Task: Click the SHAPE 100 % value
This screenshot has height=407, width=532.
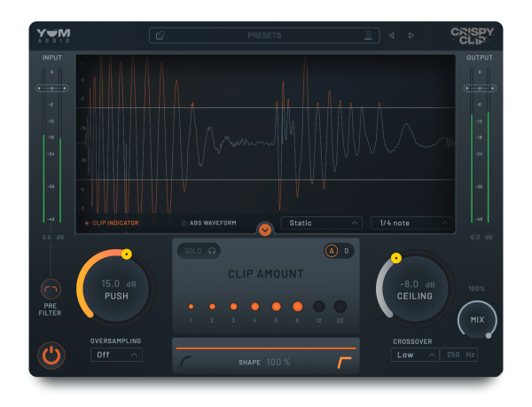Action: (278, 363)
